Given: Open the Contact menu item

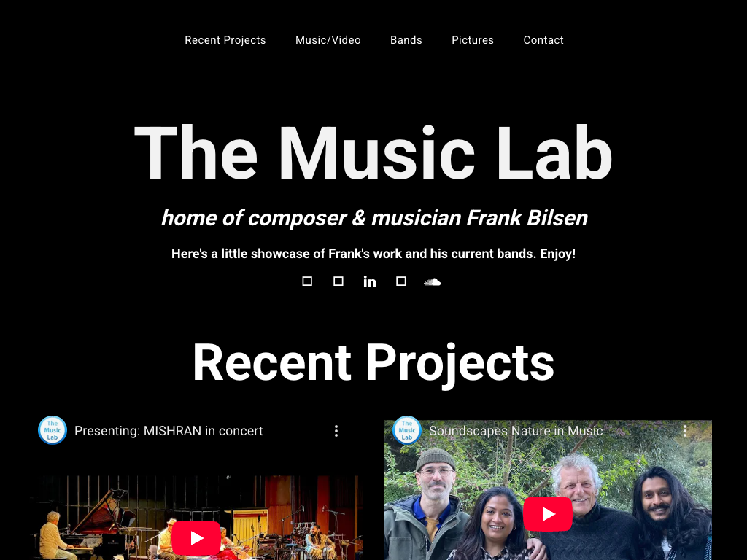Looking at the screenshot, I should point(543,40).
